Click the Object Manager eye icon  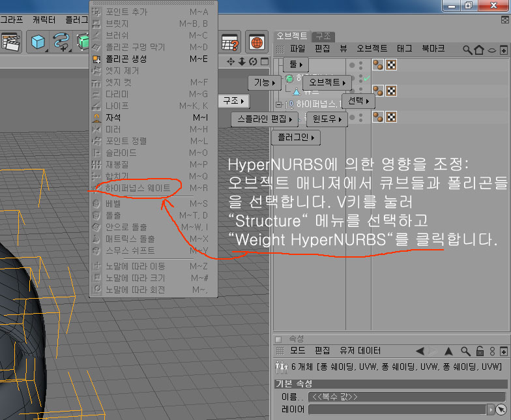point(491,50)
